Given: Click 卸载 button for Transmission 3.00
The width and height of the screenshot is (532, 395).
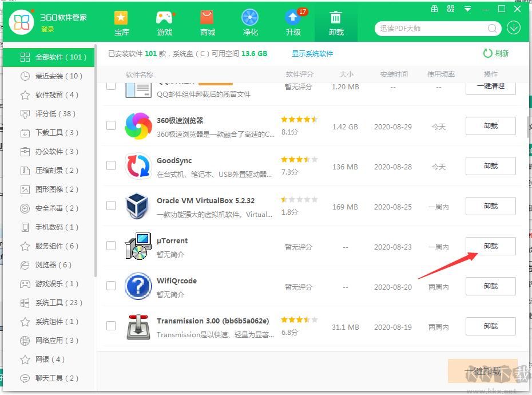Looking at the screenshot, I should (491, 326).
